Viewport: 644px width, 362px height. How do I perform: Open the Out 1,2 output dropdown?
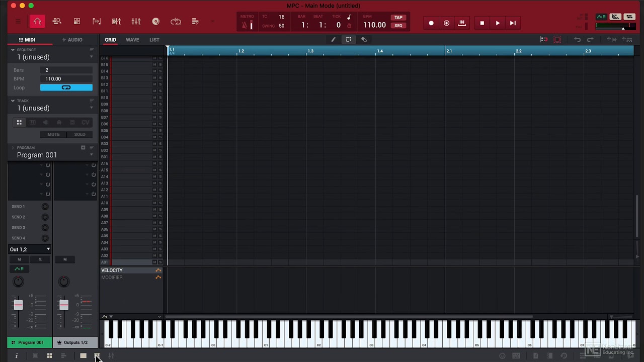[30, 249]
